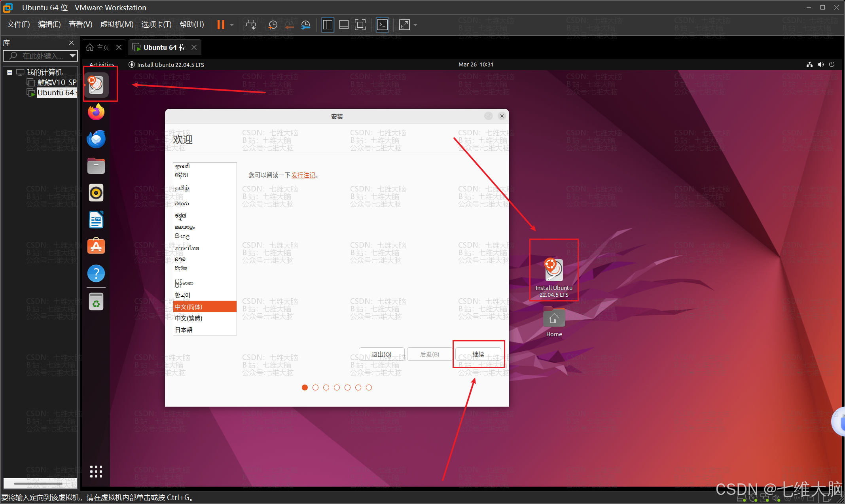Click the Firefox icon in the dock

pos(96,112)
